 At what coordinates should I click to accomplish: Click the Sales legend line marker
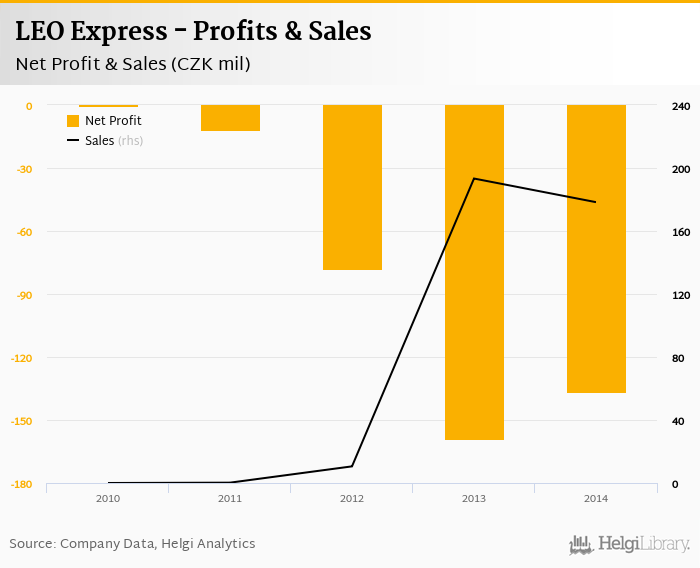coord(73,141)
